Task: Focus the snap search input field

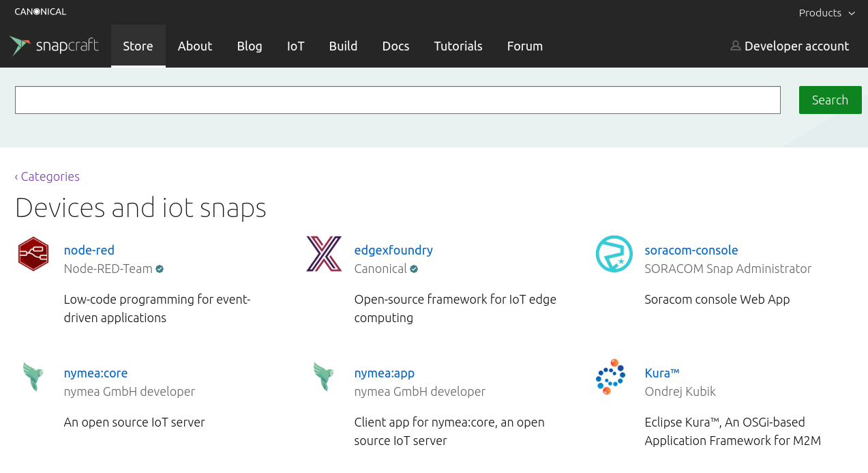Action: [x=398, y=100]
